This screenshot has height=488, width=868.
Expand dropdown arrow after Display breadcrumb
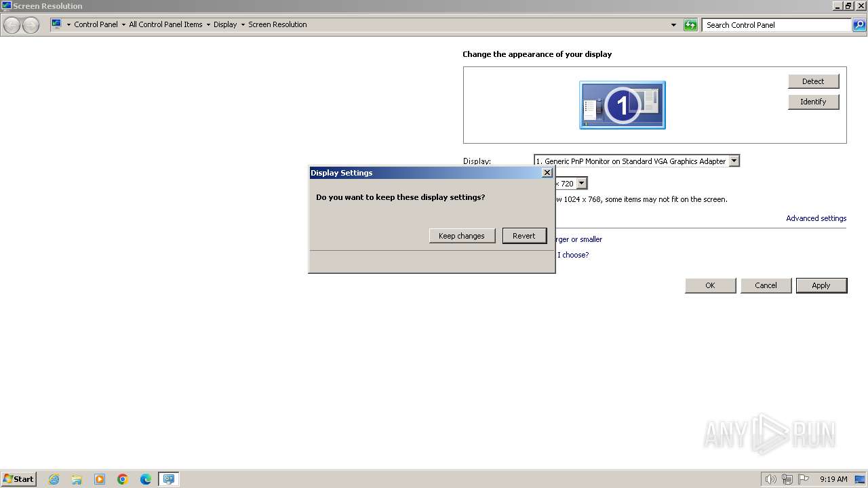point(243,25)
